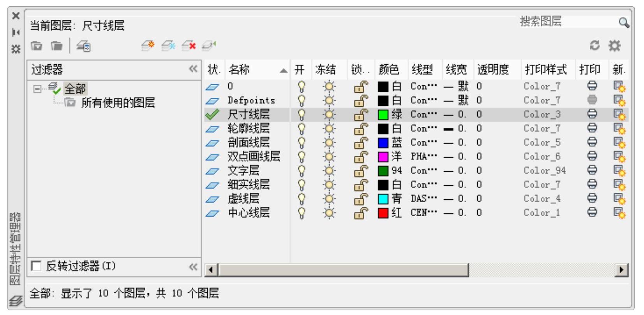Toggle new viewport freeze for 中心线层

tap(619, 213)
